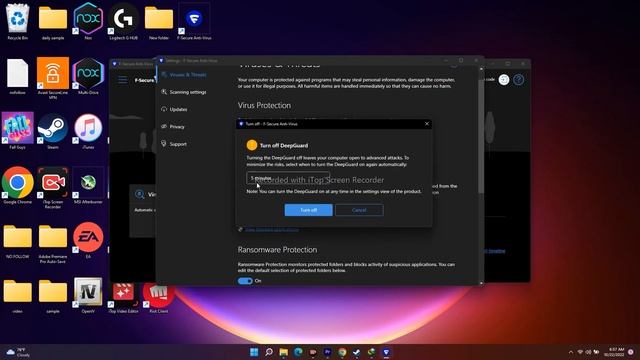
Task: Select the Riot Client desktop shortcut
Action: pos(159,298)
